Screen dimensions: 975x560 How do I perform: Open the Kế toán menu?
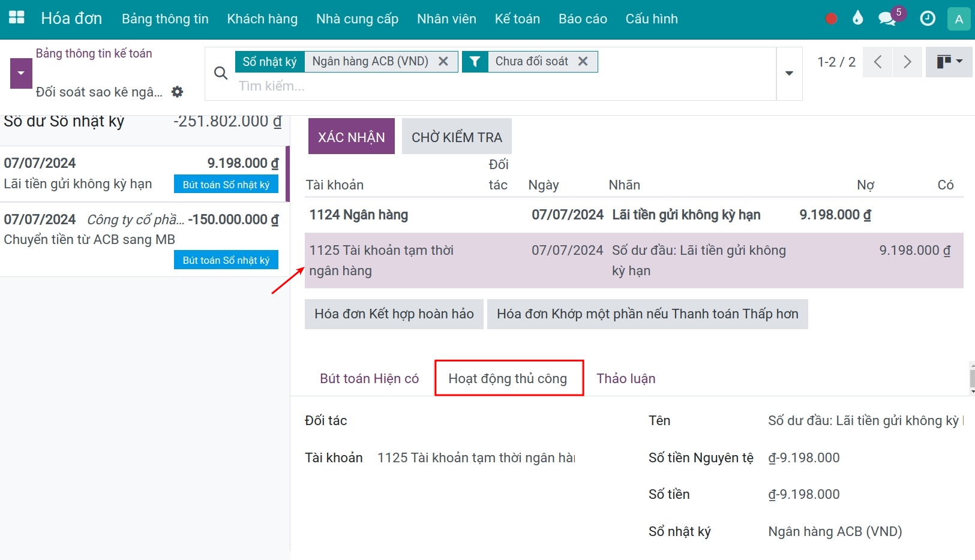point(517,19)
